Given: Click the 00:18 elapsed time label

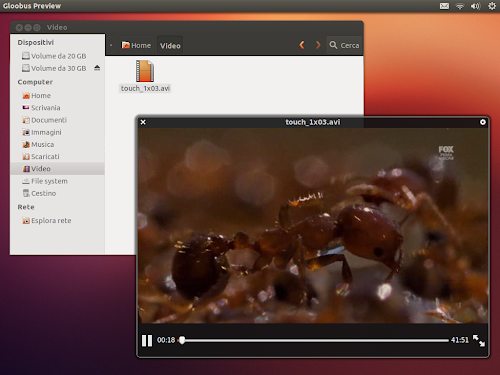Looking at the screenshot, I should tap(166, 340).
